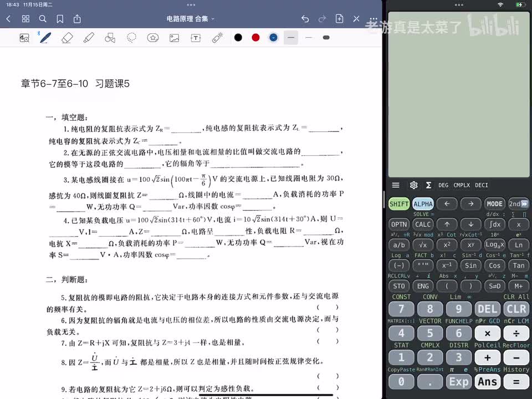This screenshot has width=532, height=399.
Task: Tap the a/b fraction key
Action: click(399, 245)
